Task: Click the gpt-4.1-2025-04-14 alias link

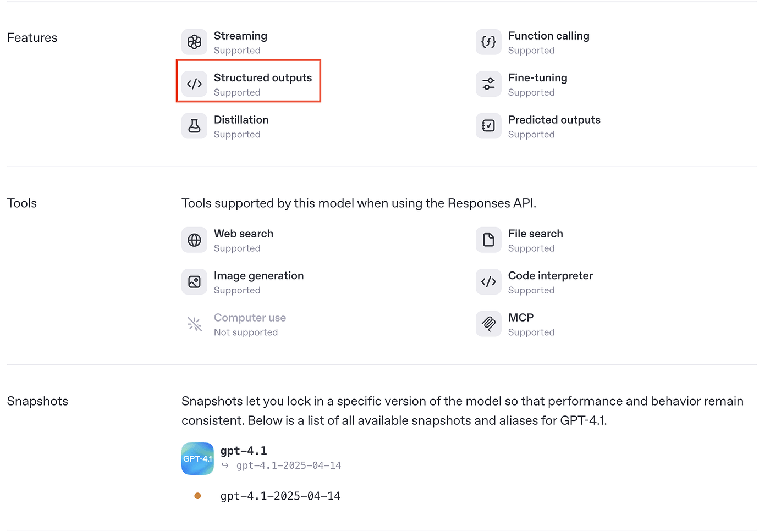Action: (288, 465)
